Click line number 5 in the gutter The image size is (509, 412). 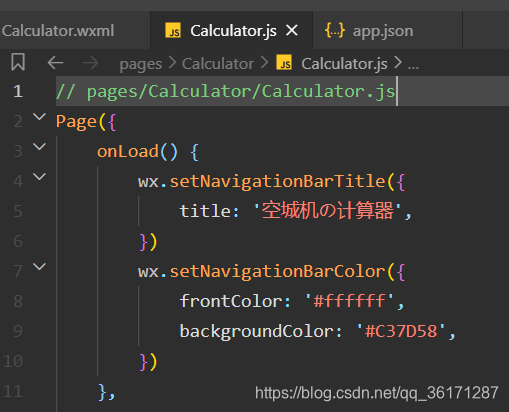click(18, 211)
